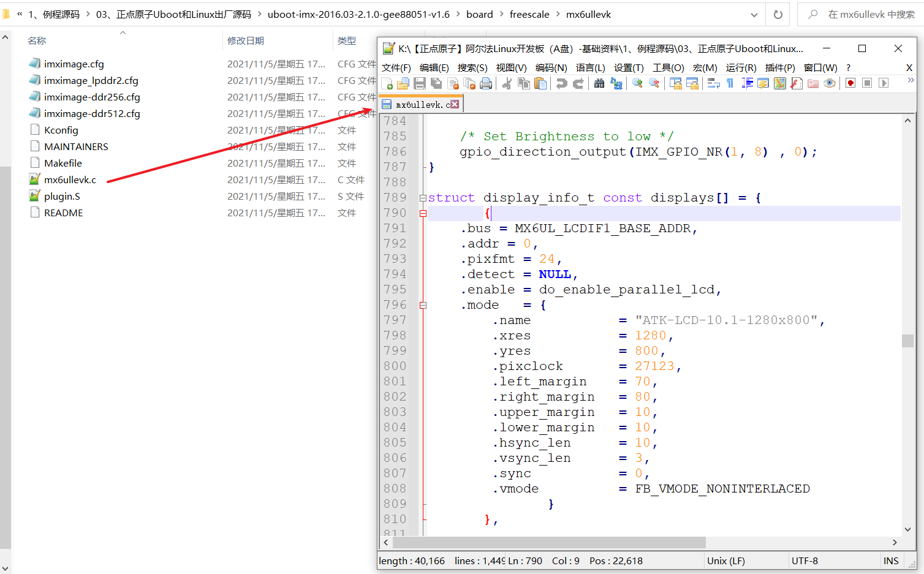The image size is (924, 574).
Task: Select the Makefile in Explorer
Action: [x=62, y=163]
